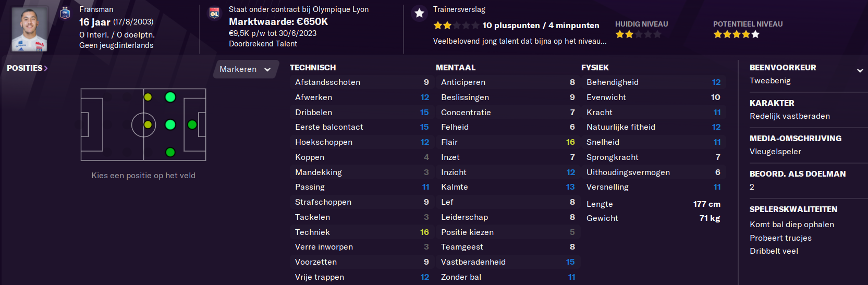The image size is (868, 285).
Task: Click the player's portrait photo
Action: pyautogui.click(x=30, y=29)
